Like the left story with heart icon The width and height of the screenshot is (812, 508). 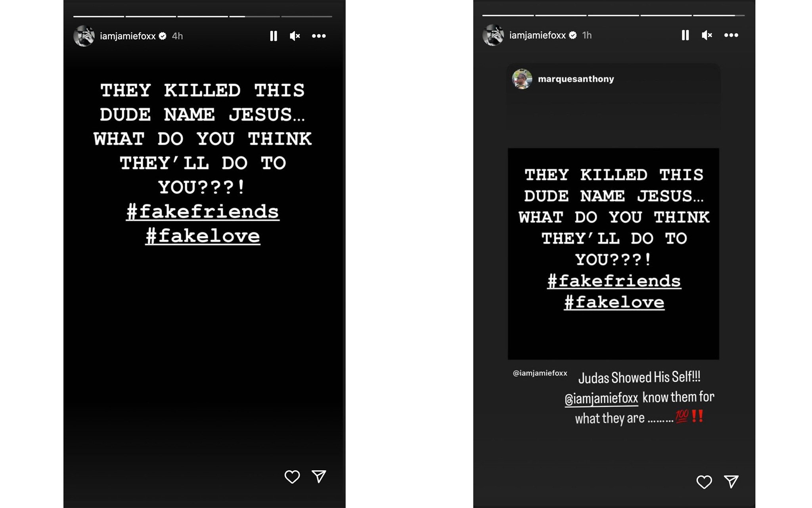(292, 477)
